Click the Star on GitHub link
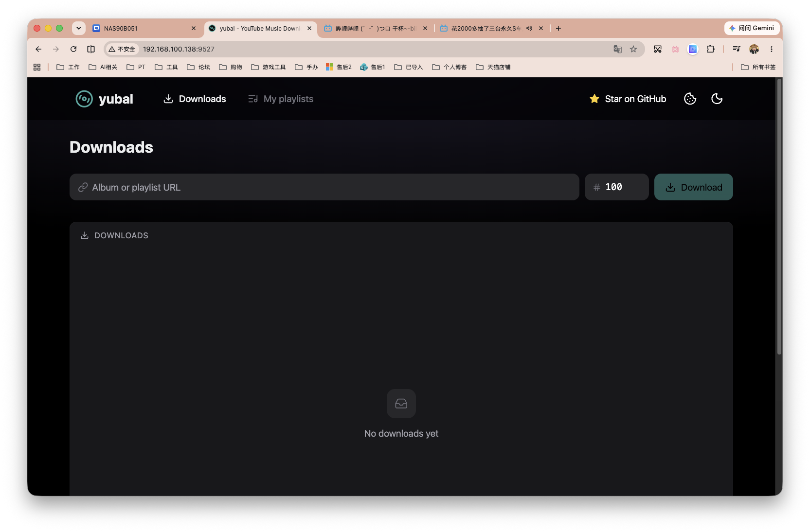This screenshot has width=810, height=532. [628, 99]
